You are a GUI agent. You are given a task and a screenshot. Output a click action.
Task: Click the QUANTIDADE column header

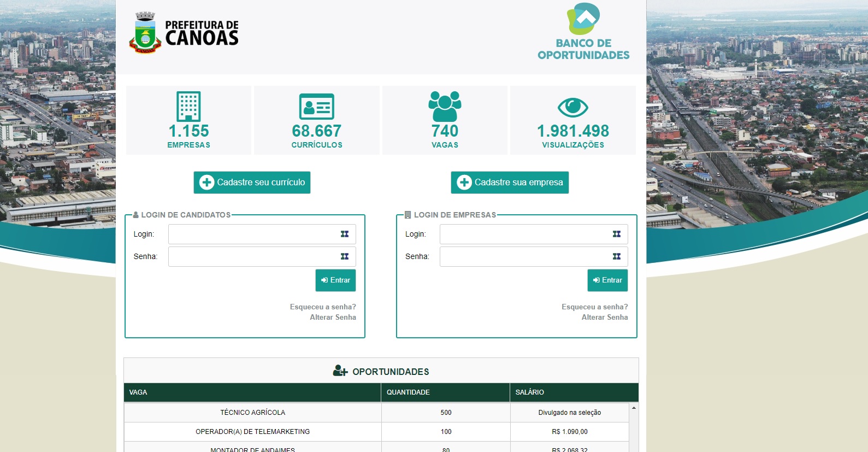pyautogui.click(x=445, y=392)
